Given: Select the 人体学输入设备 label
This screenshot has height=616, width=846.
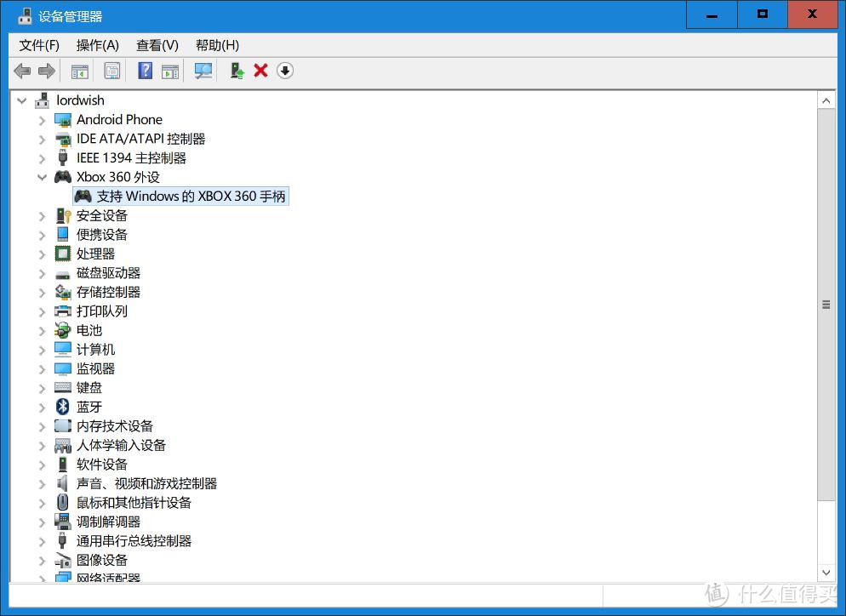Looking at the screenshot, I should [x=121, y=445].
